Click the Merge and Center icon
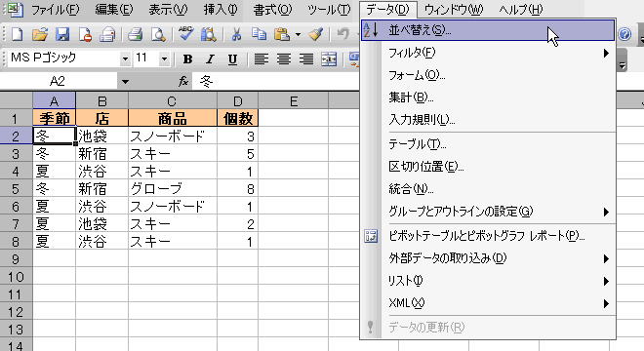The image size is (644, 351). 329,59
